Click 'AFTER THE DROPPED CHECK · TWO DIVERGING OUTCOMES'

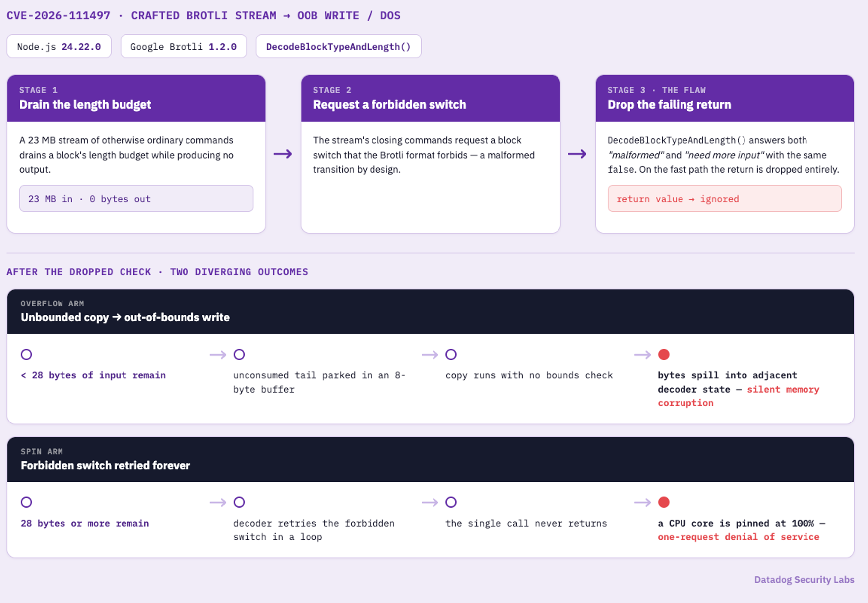point(157,272)
